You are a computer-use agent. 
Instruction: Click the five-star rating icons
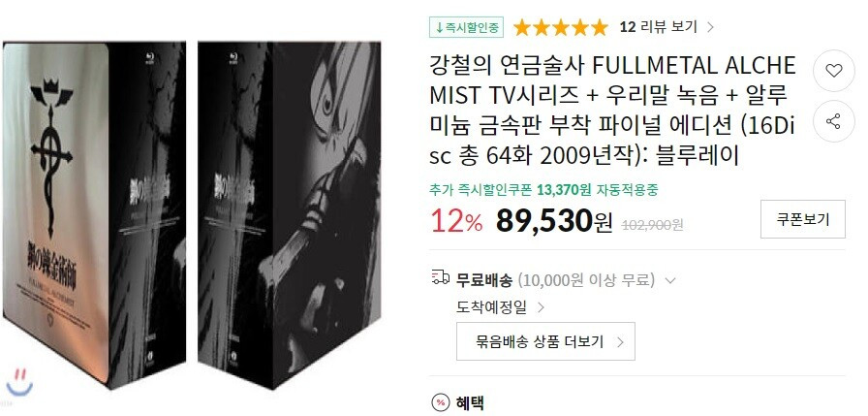pyautogui.click(x=560, y=27)
